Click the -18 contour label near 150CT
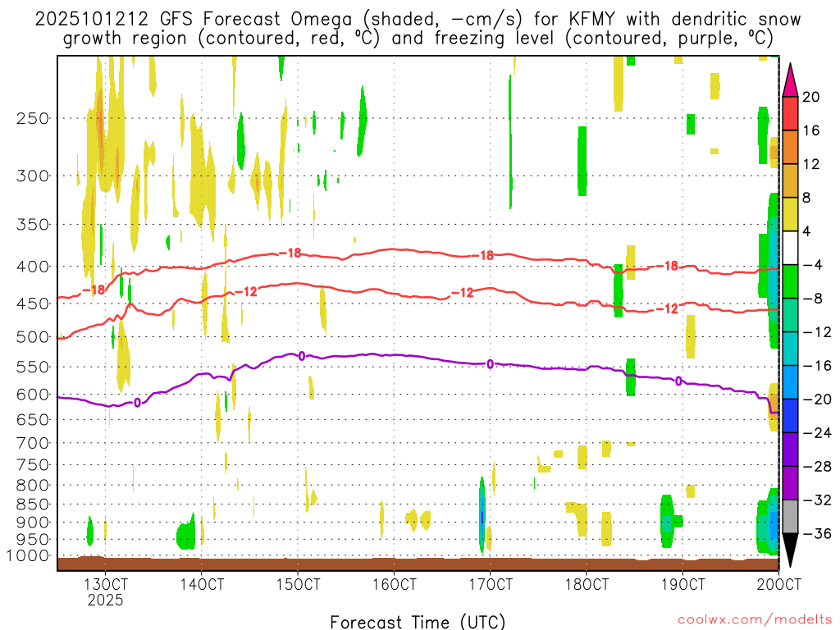840x630 pixels. pos(291,253)
